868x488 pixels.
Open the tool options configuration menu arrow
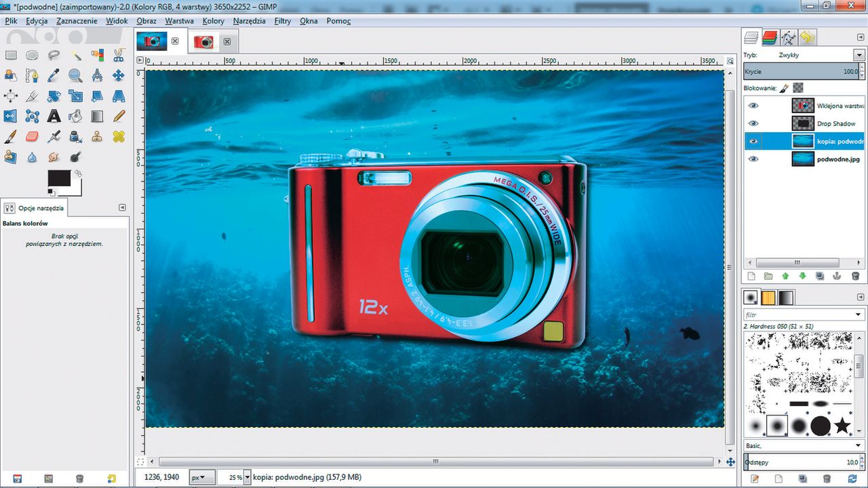[x=122, y=207]
